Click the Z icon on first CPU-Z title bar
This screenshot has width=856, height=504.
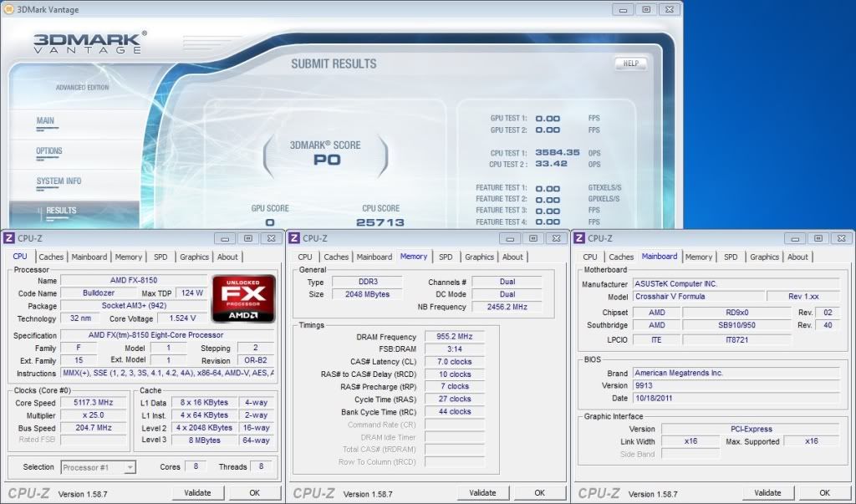click(x=8, y=238)
